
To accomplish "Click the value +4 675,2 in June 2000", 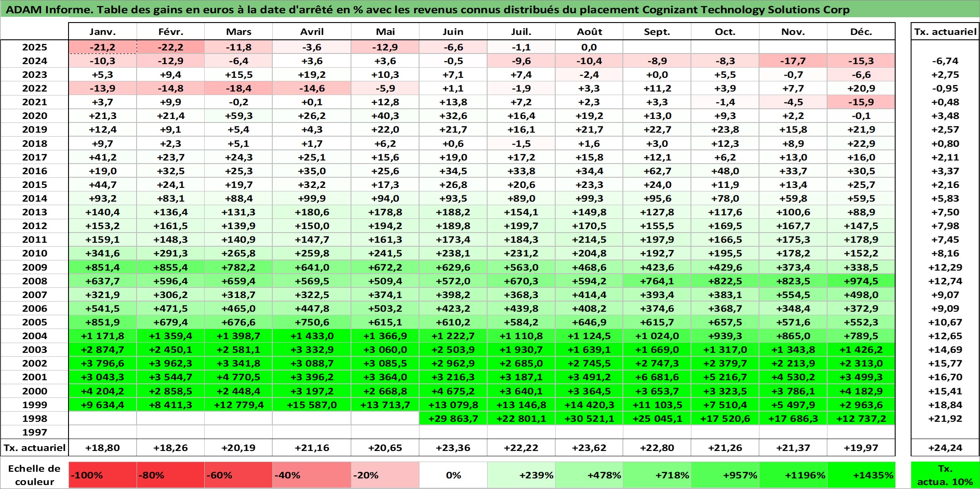I will click(x=453, y=391).
